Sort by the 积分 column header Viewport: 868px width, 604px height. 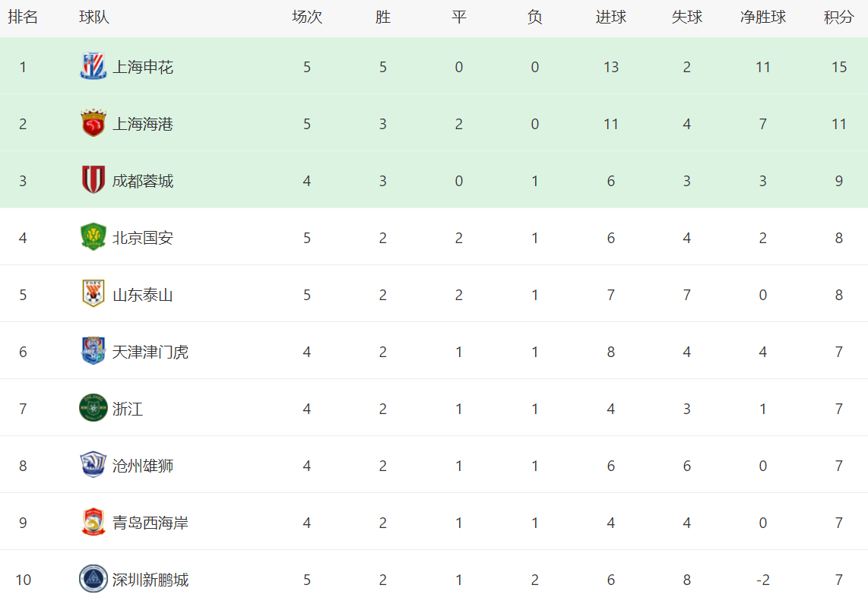point(838,17)
